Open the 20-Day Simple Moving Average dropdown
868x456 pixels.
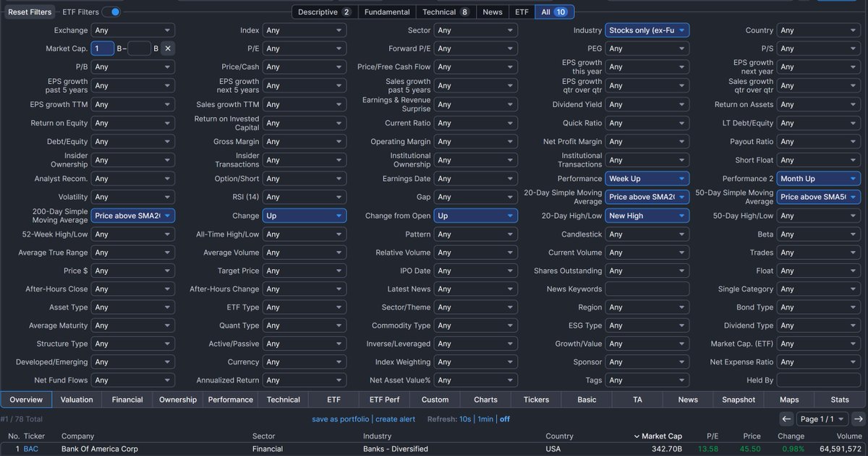[647, 197]
